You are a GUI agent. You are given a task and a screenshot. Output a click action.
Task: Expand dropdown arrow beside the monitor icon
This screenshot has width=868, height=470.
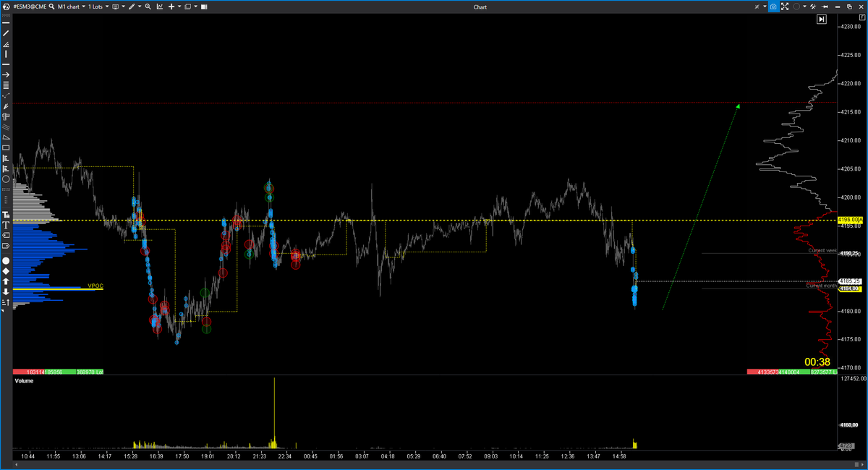124,7
